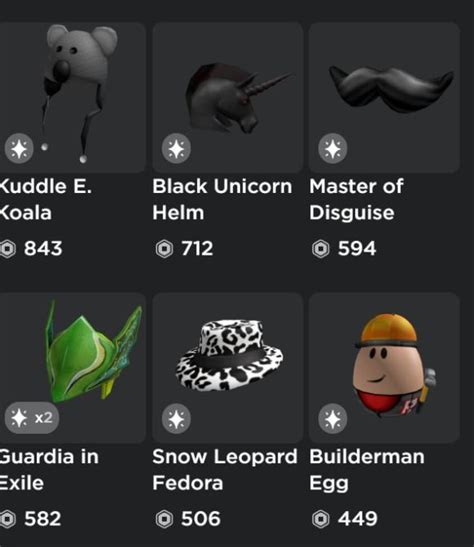Click the x2 limited badge on Guardia in Exile

pyautogui.click(x=32, y=418)
